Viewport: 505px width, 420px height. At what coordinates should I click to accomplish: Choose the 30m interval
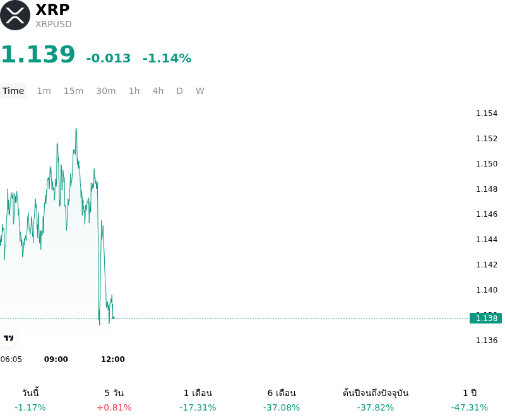pos(106,91)
